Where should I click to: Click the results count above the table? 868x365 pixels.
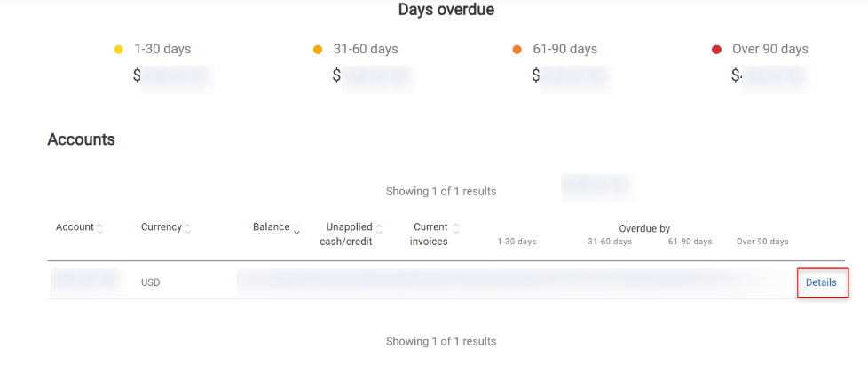point(441,191)
